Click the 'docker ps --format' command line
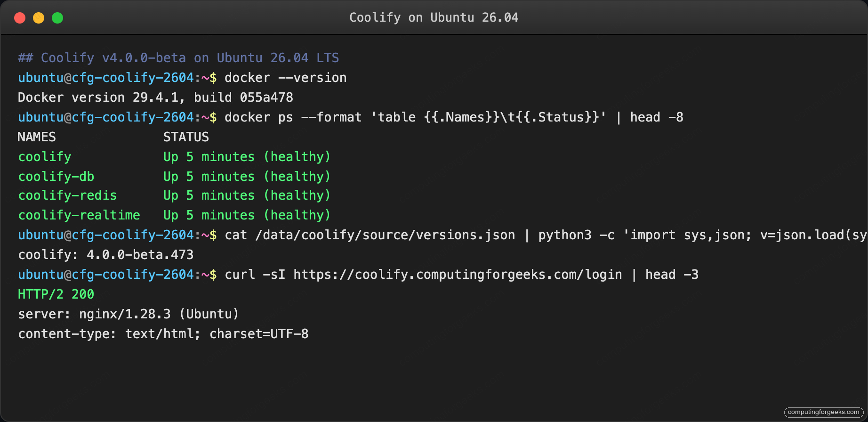The image size is (868, 422). click(x=454, y=117)
